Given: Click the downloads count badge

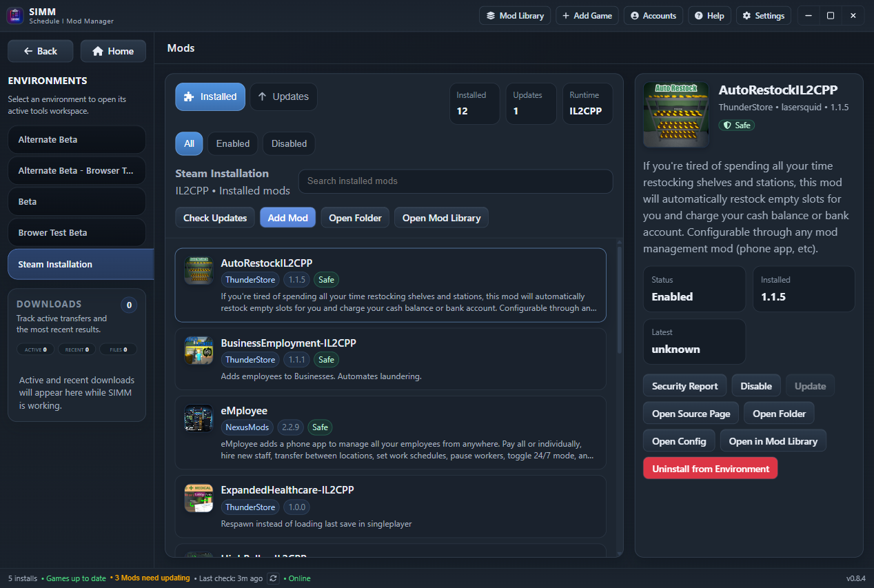Looking at the screenshot, I should [129, 305].
